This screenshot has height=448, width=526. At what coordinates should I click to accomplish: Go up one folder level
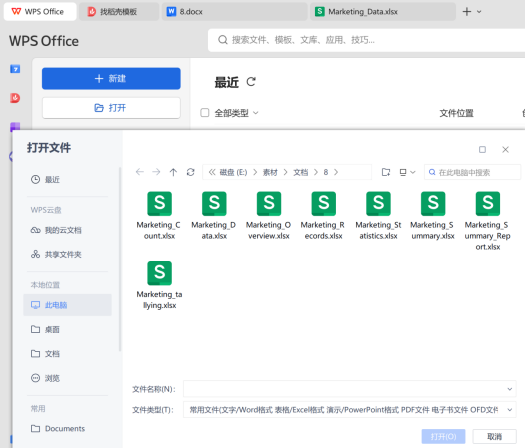[173, 172]
